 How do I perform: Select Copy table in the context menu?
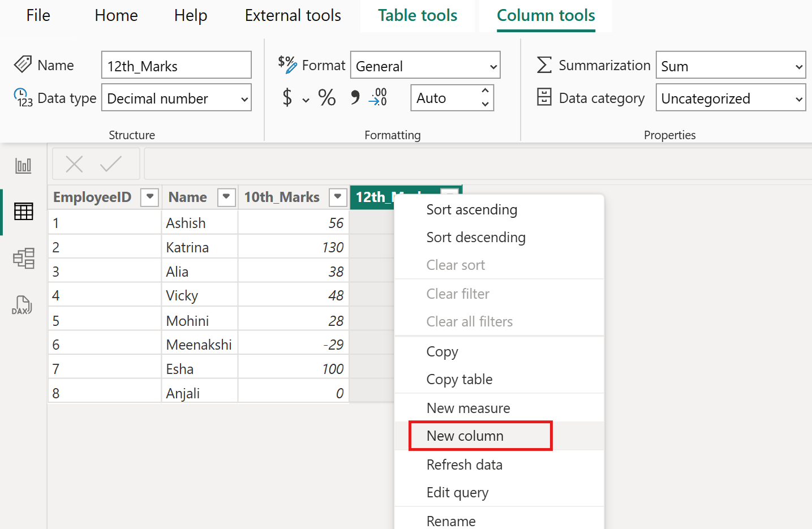pyautogui.click(x=459, y=379)
